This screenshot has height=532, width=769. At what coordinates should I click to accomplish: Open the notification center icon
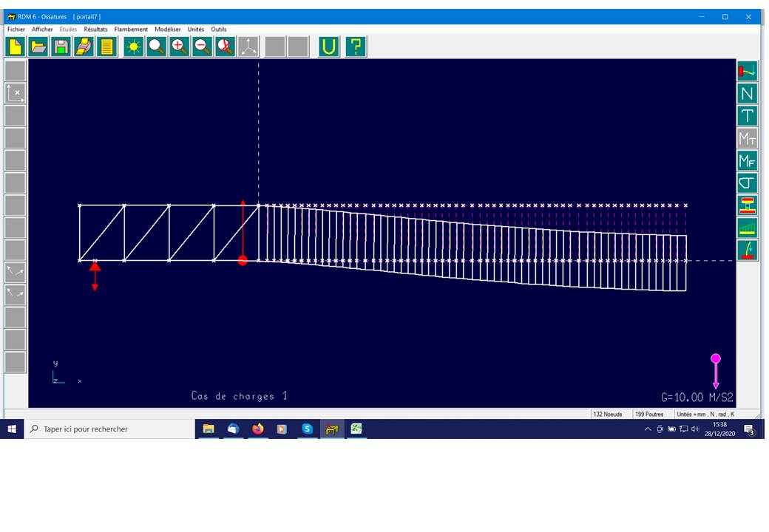(x=749, y=429)
